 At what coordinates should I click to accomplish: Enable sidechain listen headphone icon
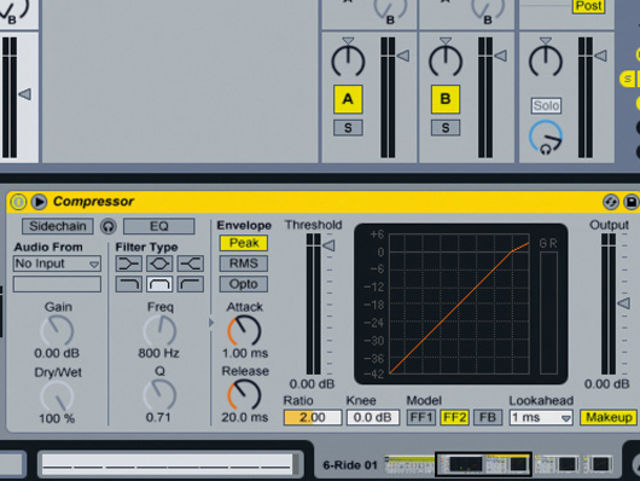pyautogui.click(x=108, y=226)
